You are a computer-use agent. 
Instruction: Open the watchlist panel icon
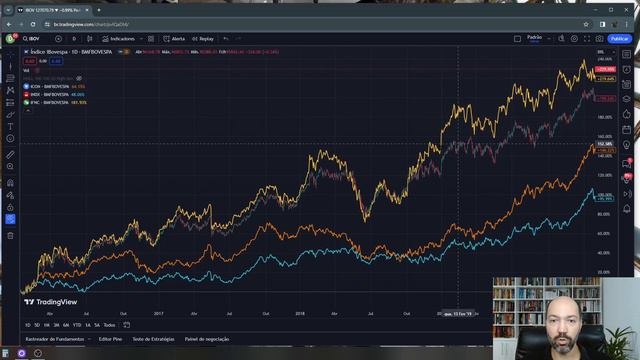coord(627,54)
